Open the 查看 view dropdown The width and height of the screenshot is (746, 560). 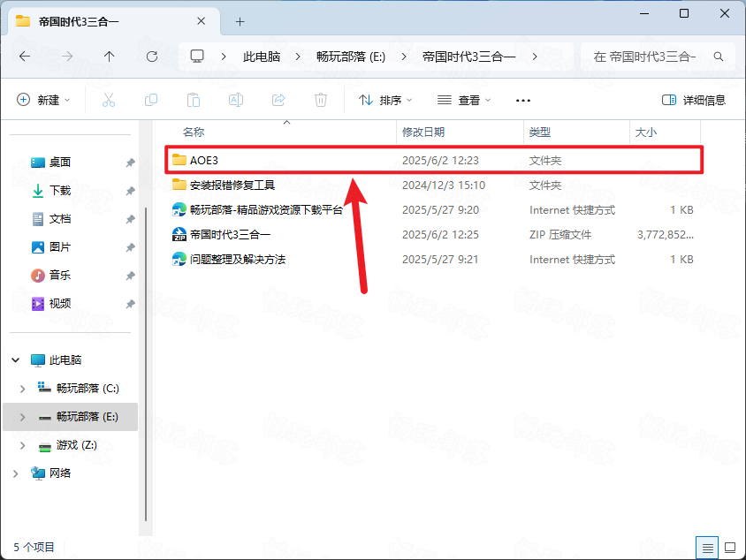464,100
